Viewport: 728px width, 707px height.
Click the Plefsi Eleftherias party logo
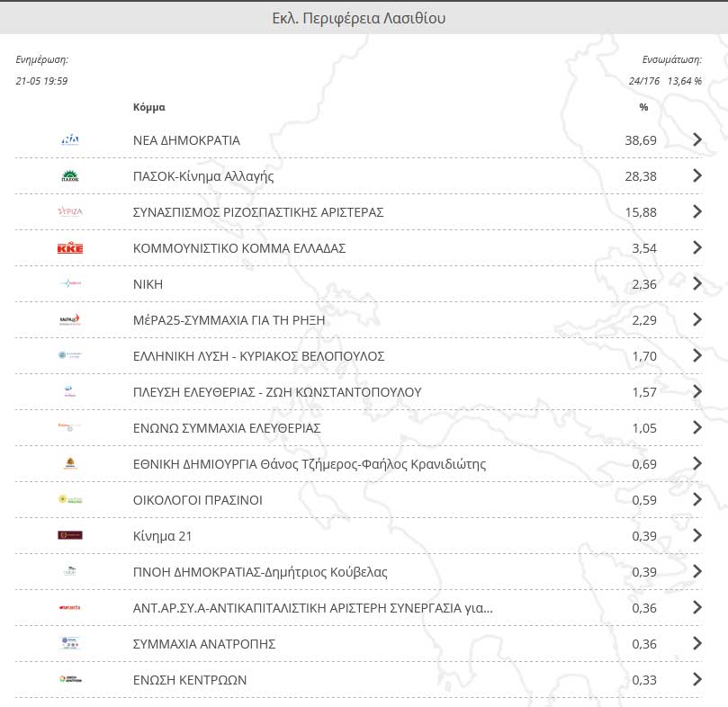[70, 391]
